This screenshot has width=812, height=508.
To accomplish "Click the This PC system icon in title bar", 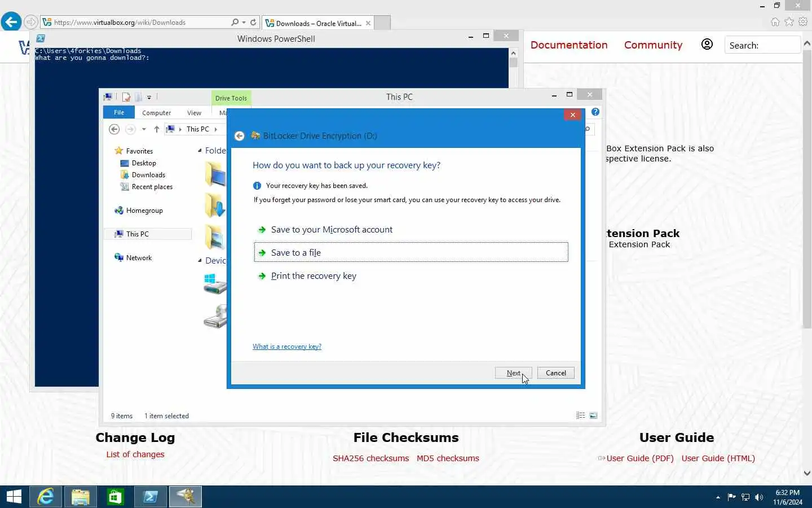I will point(108,97).
